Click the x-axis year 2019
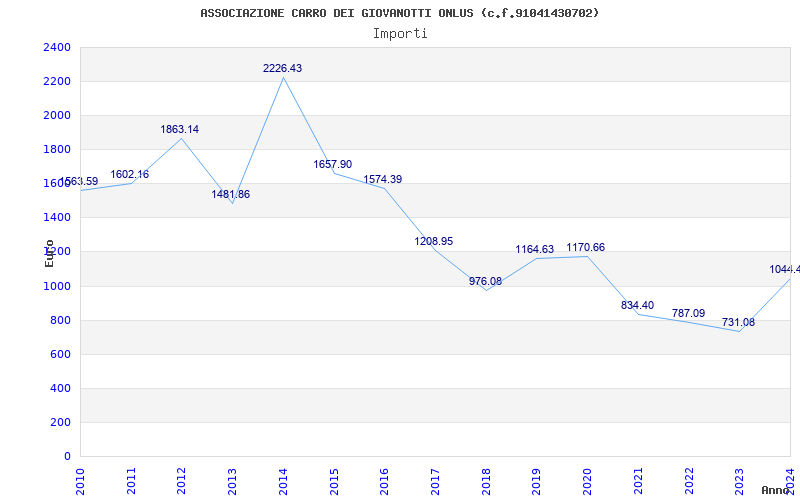This screenshot has height=500, width=800. click(537, 481)
